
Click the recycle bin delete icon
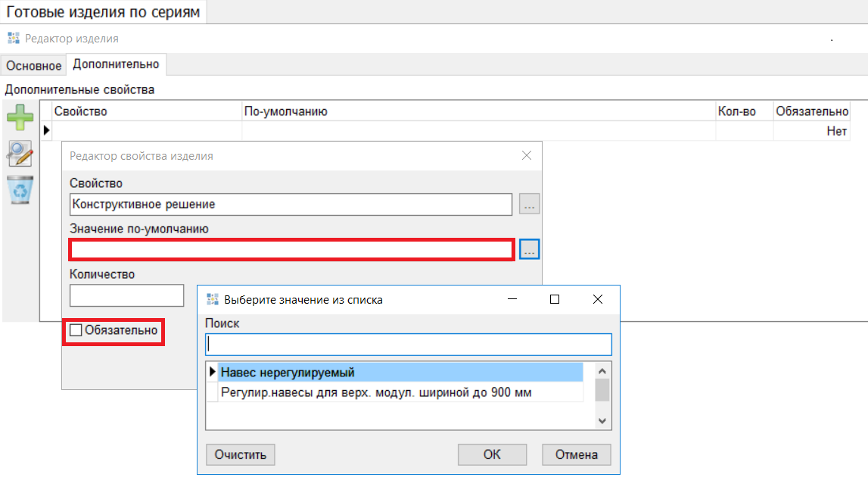pyautogui.click(x=20, y=189)
